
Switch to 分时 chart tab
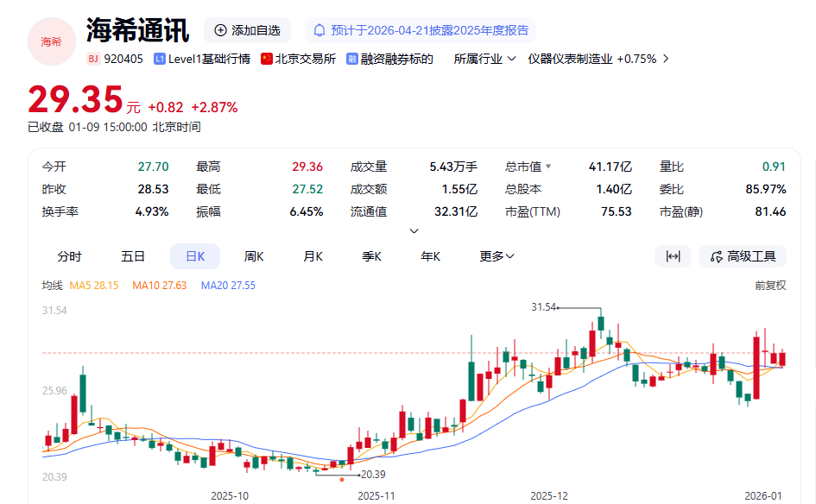click(x=69, y=256)
